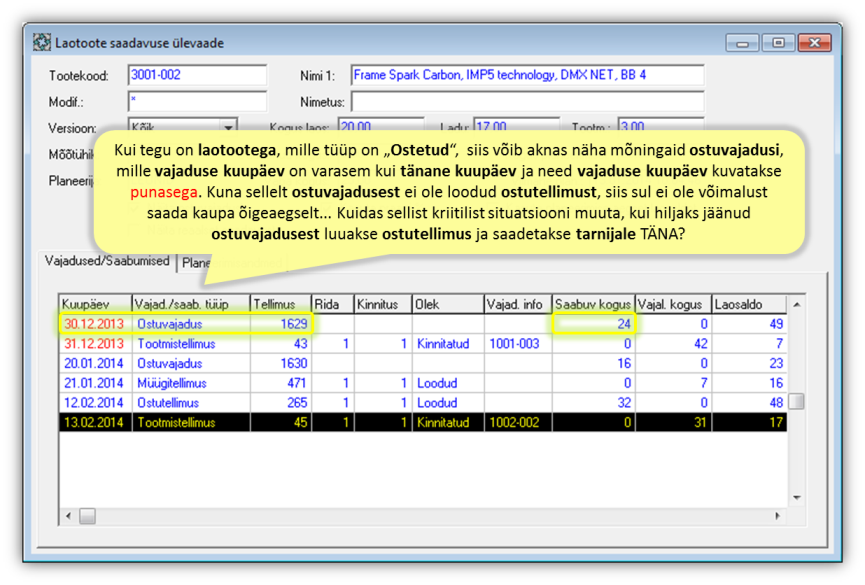The image size is (865, 585).
Task: Click the table's vertical scroll down arrow
Action: point(797,498)
